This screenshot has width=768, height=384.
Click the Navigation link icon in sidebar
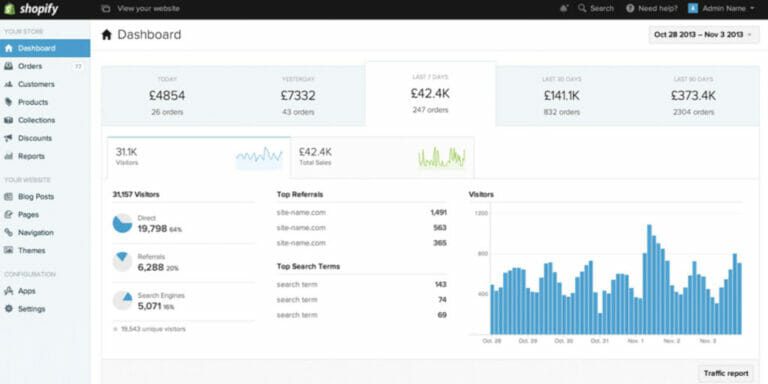coord(8,233)
